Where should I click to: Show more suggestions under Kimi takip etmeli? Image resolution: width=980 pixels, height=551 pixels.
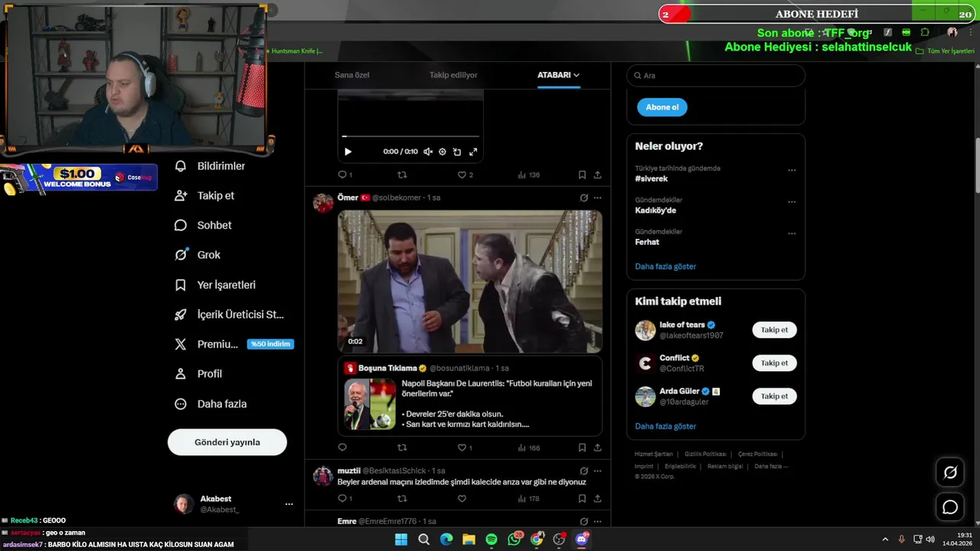665,426
